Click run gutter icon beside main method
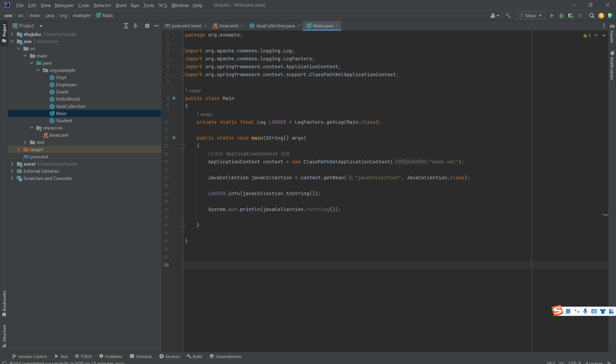The width and height of the screenshot is (616, 364). [x=174, y=138]
